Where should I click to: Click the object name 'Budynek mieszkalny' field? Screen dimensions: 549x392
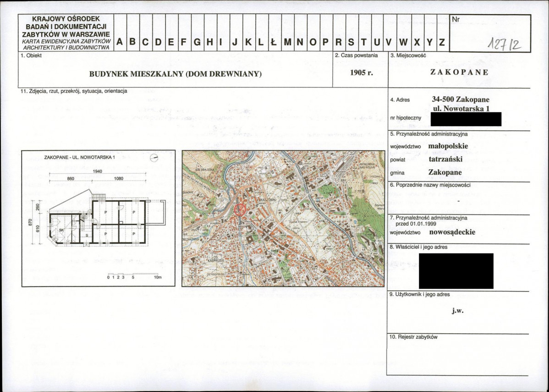tap(175, 73)
